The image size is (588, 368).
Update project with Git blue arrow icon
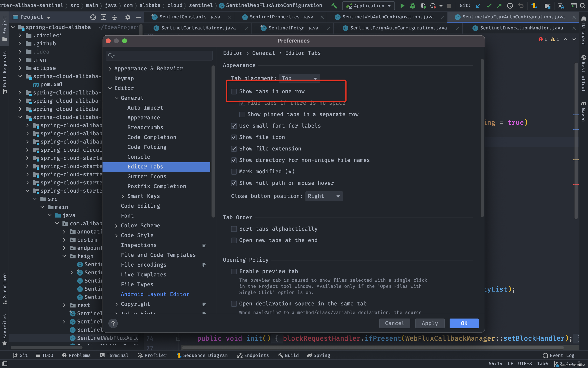coord(478,6)
